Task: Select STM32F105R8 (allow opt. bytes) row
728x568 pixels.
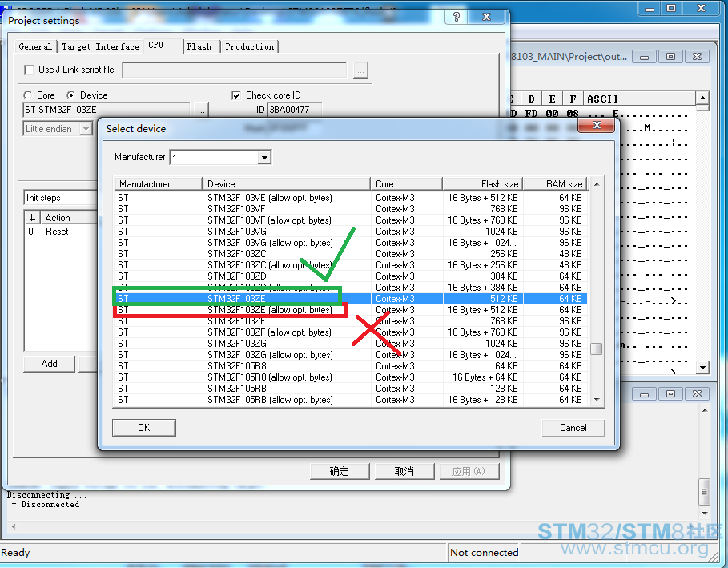Action: 351,377
